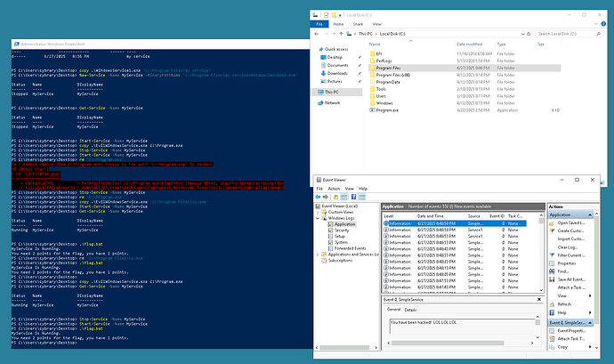Viewport: 614px width, 364px height.
Task: Switch to the Details tab of the event
Action: [x=410, y=310]
